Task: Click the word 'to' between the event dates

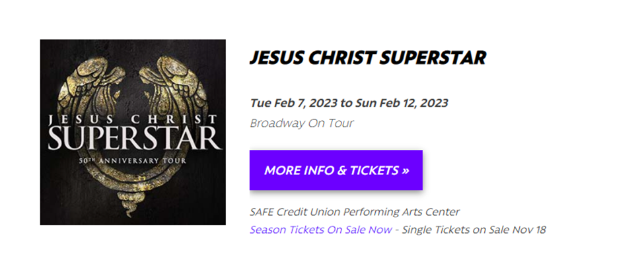Action: click(347, 103)
